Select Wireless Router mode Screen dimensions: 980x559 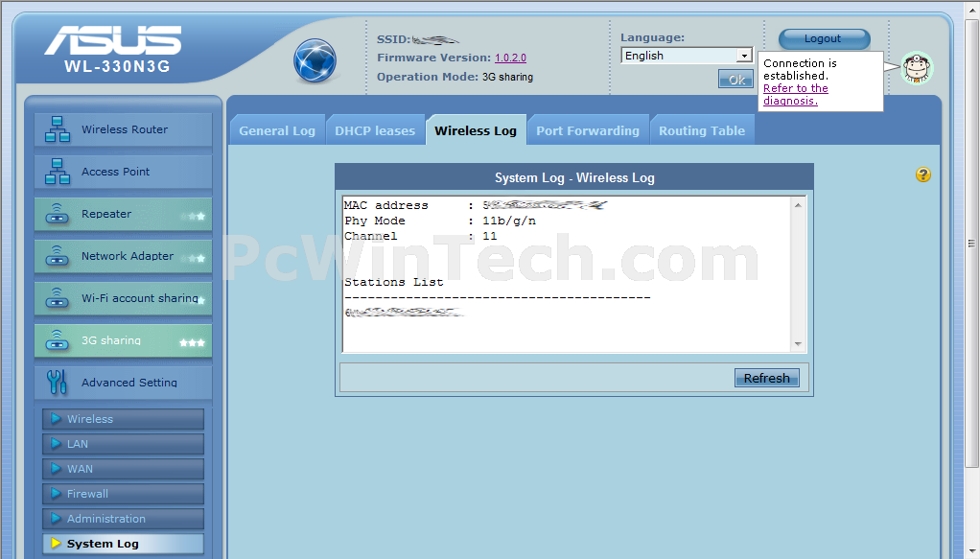pos(123,129)
